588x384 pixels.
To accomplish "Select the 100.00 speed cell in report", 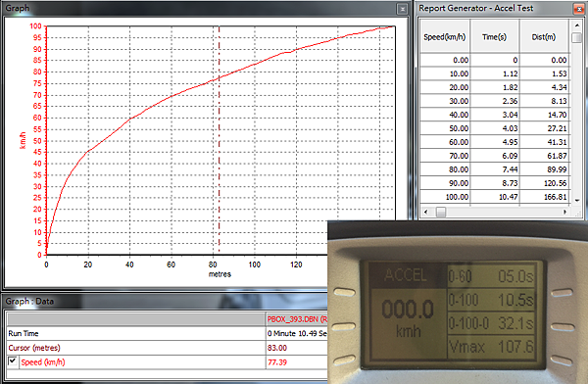I will point(445,197).
